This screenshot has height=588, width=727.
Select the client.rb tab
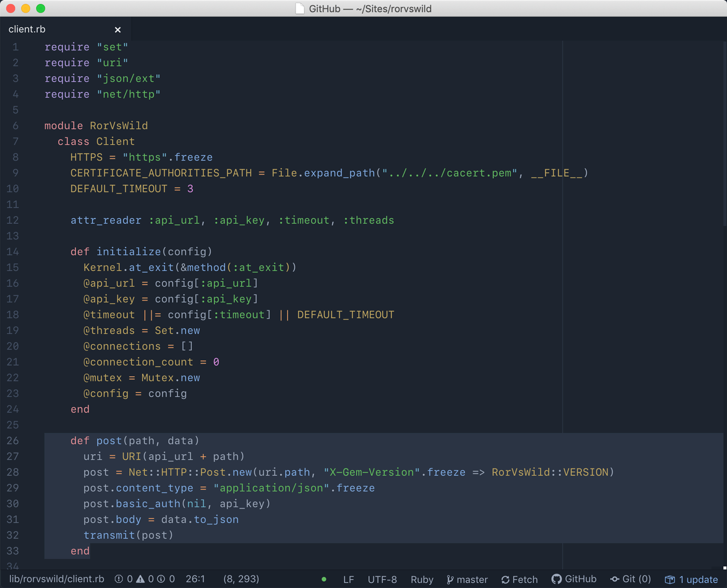point(65,30)
